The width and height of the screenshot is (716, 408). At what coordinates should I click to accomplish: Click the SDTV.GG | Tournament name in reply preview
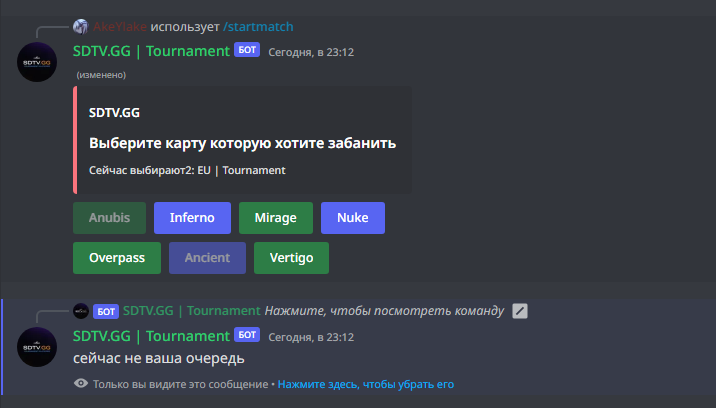[x=191, y=311]
